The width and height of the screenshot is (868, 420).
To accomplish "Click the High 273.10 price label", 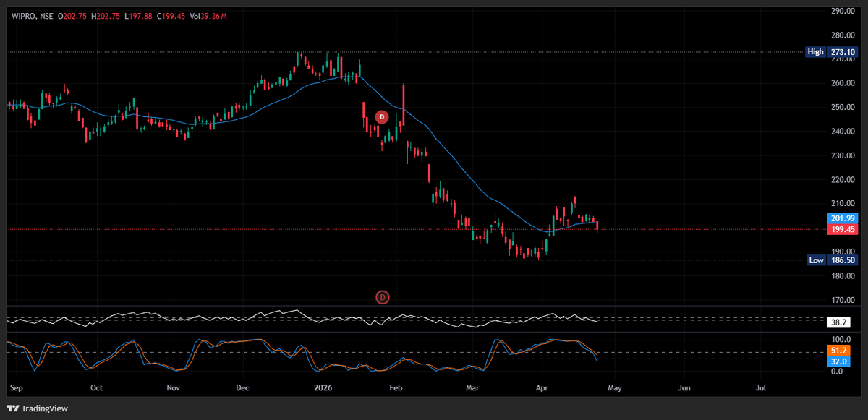I will pos(832,51).
